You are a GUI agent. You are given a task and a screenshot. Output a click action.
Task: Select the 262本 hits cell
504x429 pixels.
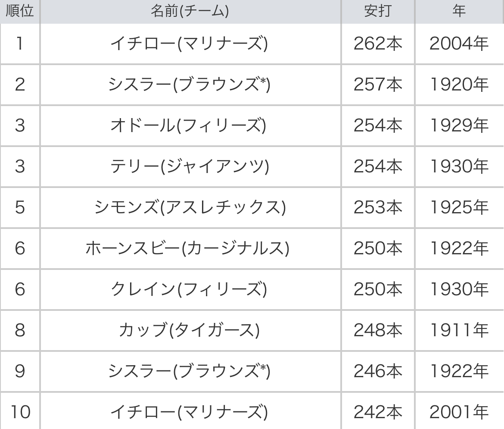click(x=378, y=44)
